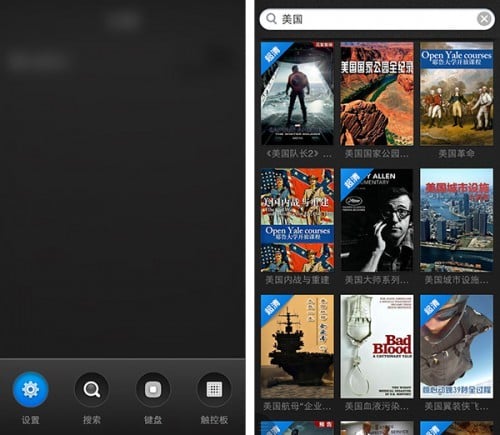
Task: Open the 设置 settings gear icon
Action: pos(30,389)
